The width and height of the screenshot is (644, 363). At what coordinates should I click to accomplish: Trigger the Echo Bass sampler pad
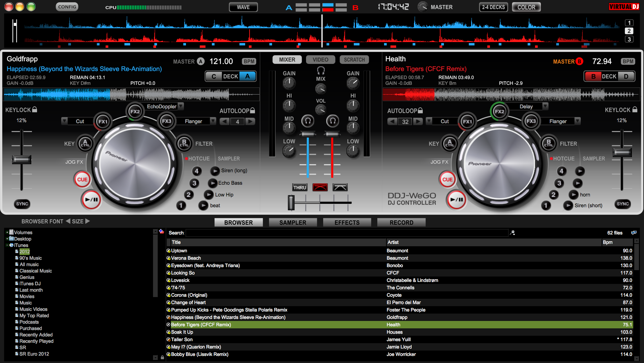(x=213, y=183)
